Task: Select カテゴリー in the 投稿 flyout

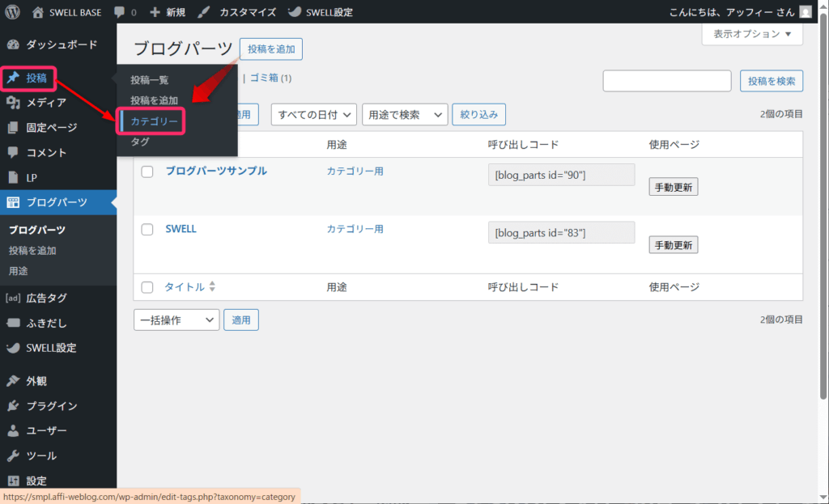Action: point(154,121)
